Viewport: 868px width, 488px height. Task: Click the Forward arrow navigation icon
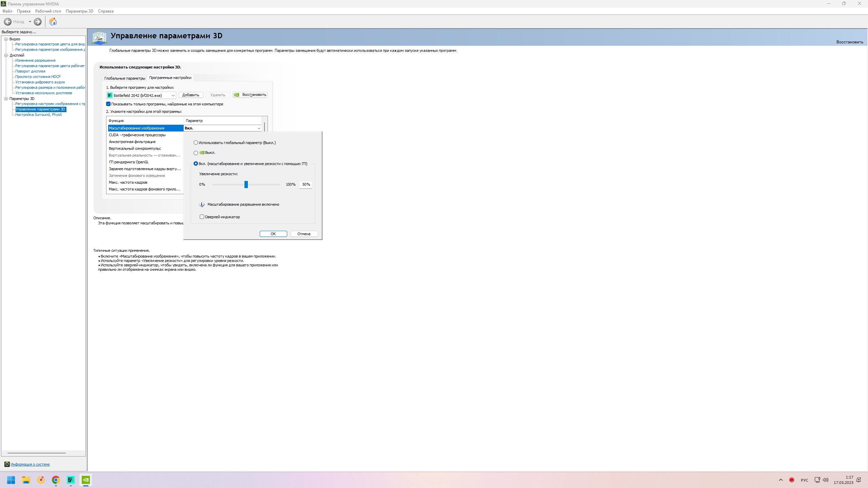[x=38, y=22]
